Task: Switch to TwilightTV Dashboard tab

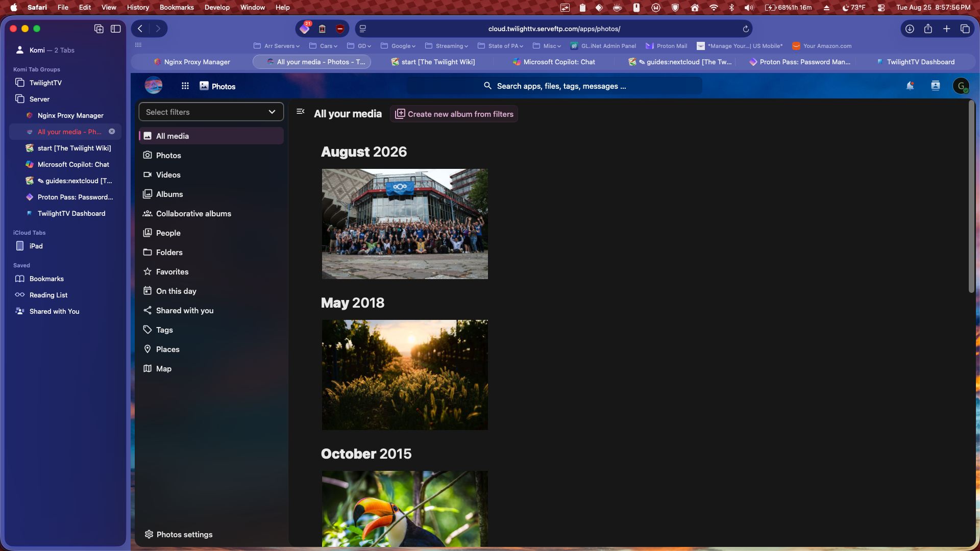Action: click(916, 62)
